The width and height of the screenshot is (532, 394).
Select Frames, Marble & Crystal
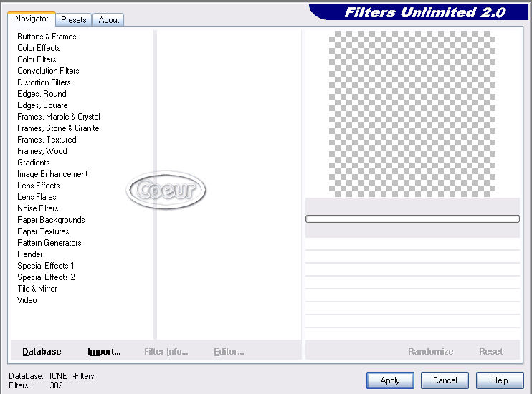click(59, 117)
